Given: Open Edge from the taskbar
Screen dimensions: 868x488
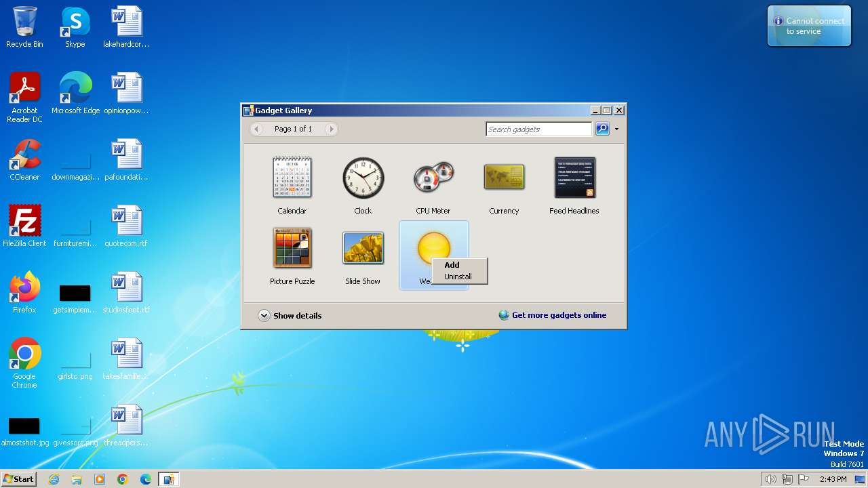Looking at the screenshot, I should [146, 479].
